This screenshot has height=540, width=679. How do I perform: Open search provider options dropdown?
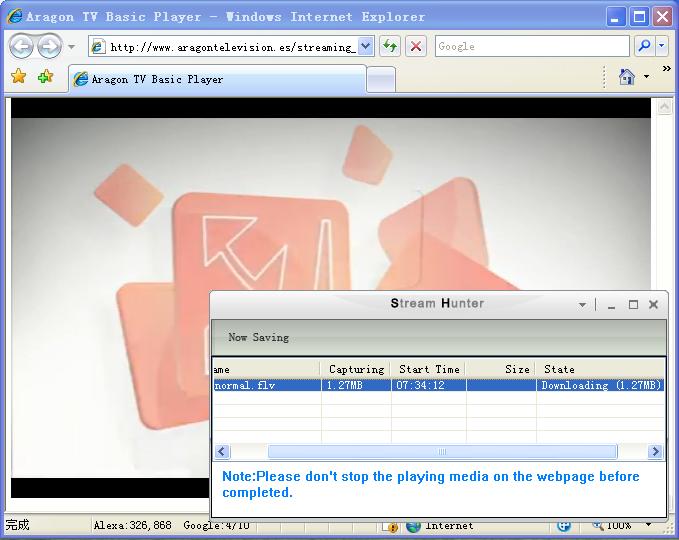tap(662, 46)
